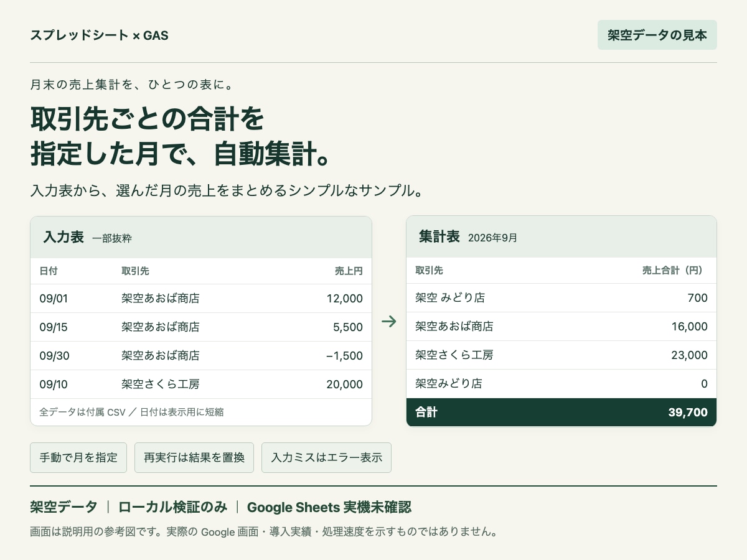The width and height of the screenshot is (747, 560).
Task: Click the 取引先 header in 入力表
Action: tap(135, 271)
